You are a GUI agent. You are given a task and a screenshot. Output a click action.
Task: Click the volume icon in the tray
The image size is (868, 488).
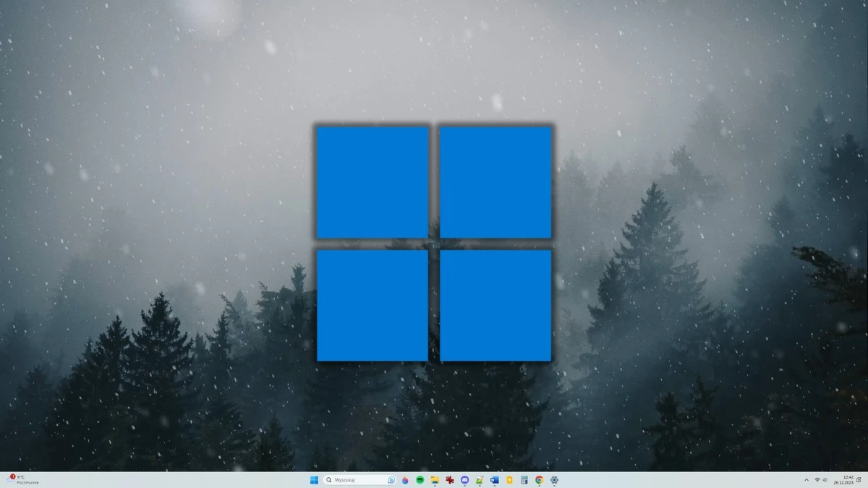pos(825,479)
